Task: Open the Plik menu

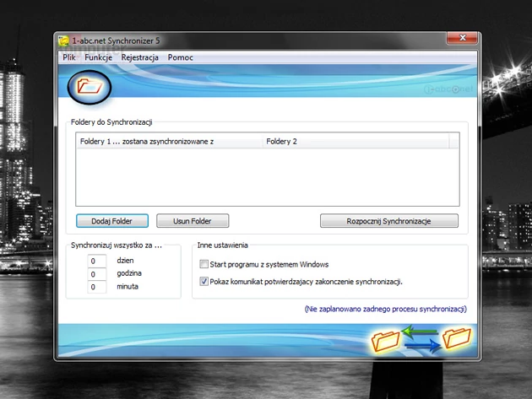Action: tap(69, 57)
